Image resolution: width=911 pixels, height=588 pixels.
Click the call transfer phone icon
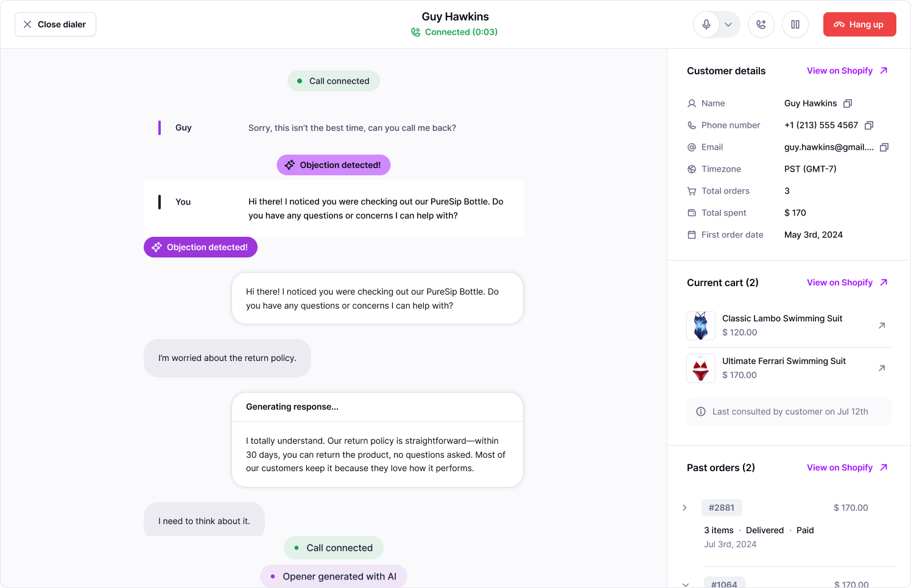pos(761,24)
